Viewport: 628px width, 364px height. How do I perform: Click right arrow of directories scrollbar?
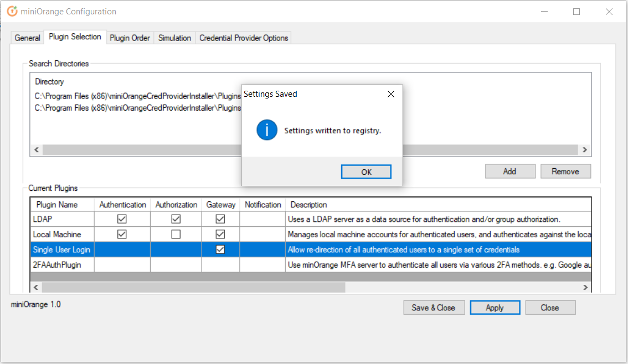pos(585,149)
